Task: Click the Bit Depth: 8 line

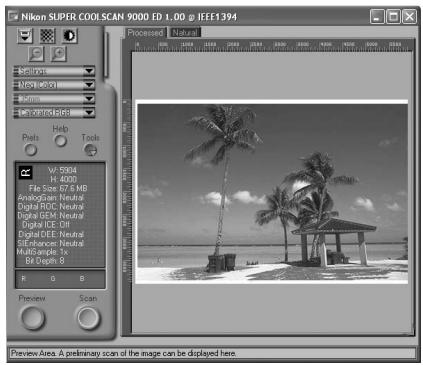Action: click(45, 261)
